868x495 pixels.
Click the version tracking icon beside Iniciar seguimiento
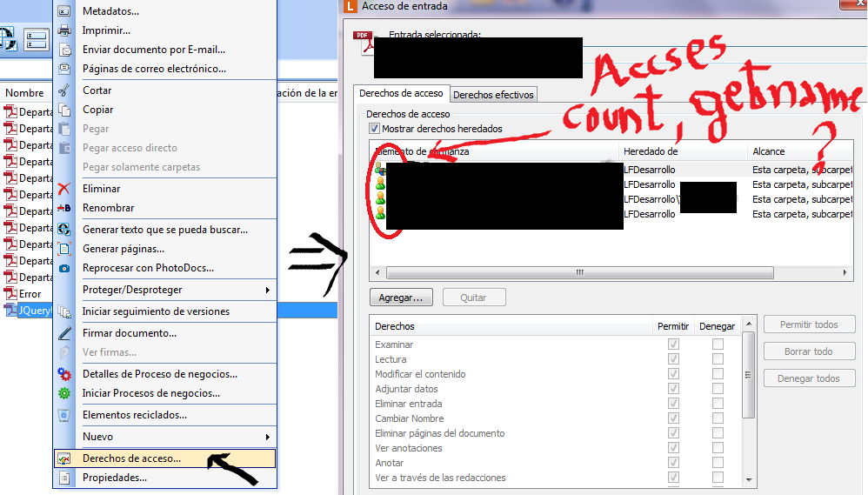(64, 311)
